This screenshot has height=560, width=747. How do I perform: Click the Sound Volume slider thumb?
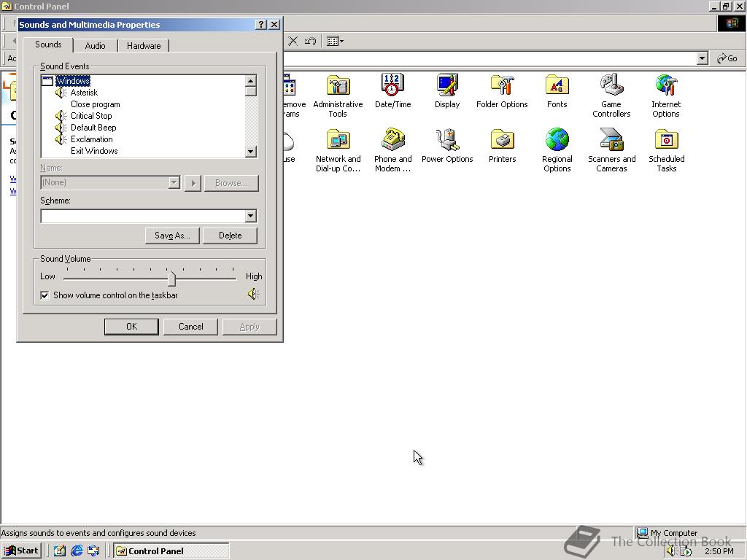coord(171,278)
